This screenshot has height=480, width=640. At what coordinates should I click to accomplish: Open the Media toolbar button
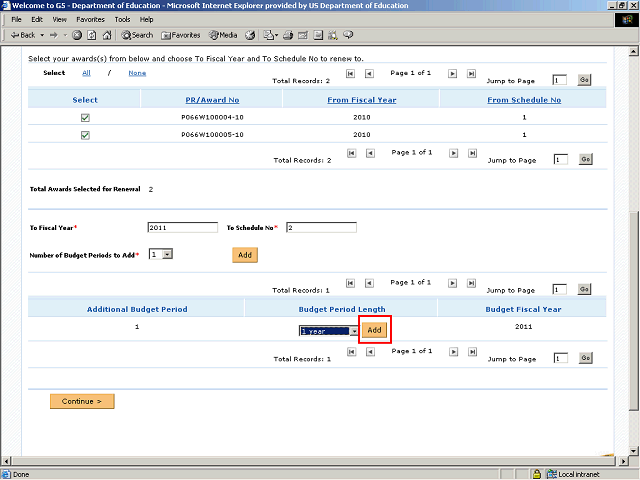pyautogui.click(x=222, y=35)
